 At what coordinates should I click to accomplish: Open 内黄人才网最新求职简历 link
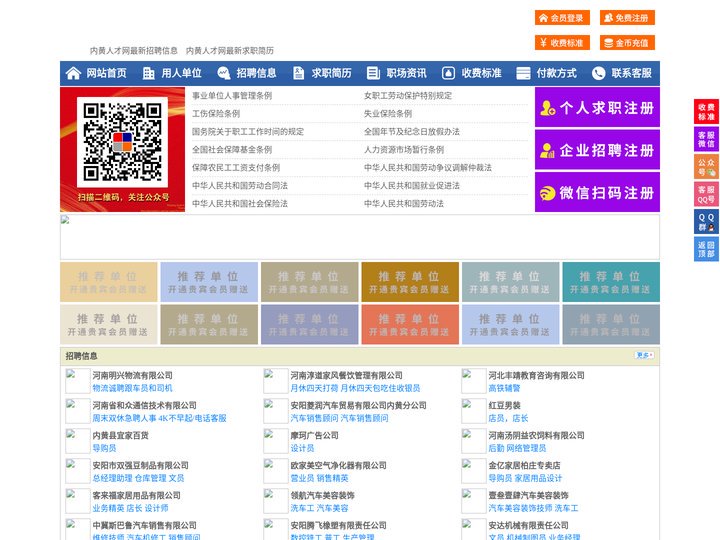[x=230, y=51]
